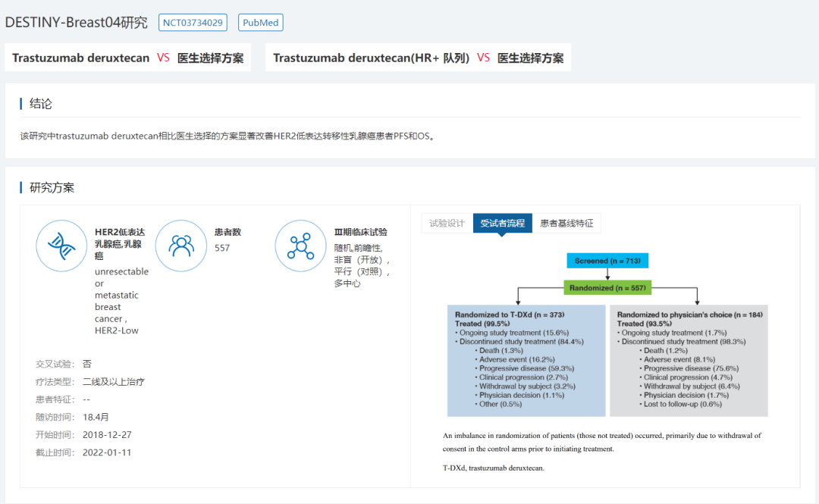This screenshot has height=504, width=819.
Task: Open the NCT03734029 trial registry badge
Action: pyautogui.click(x=193, y=23)
